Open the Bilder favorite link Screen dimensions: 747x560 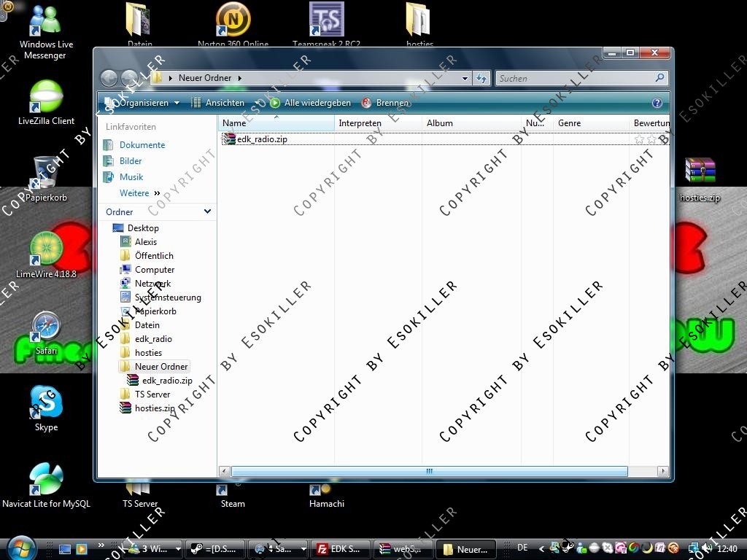click(131, 161)
